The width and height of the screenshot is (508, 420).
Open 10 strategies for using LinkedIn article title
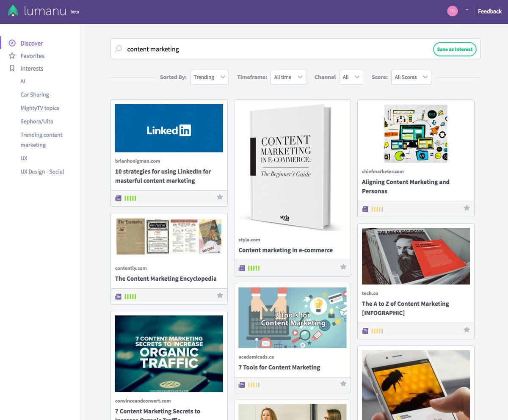point(163,176)
